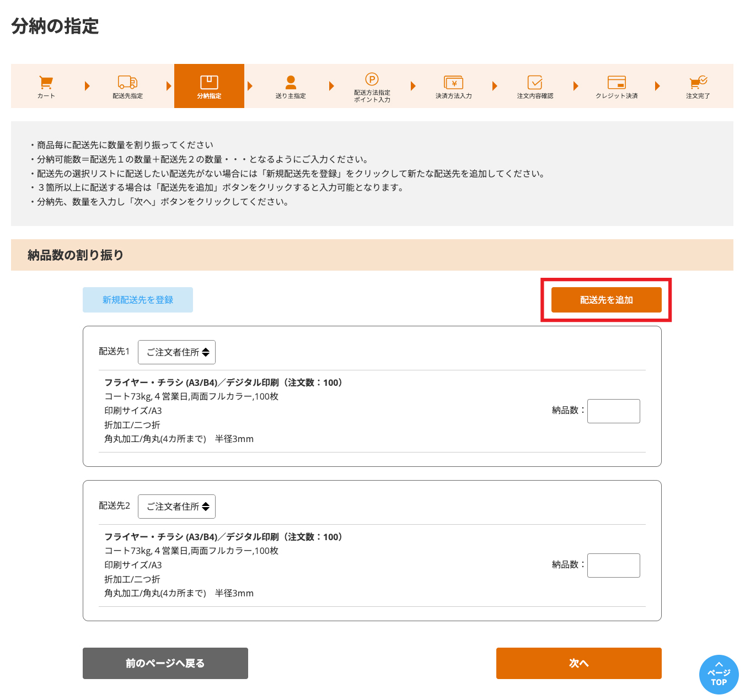Click 折加工/二つ折 line under 配送先2
745x700 pixels.
coord(132,579)
